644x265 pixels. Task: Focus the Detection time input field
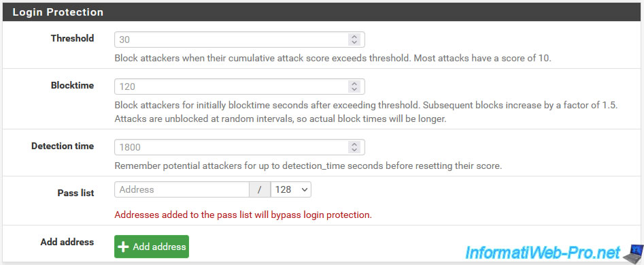click(239, 147)
